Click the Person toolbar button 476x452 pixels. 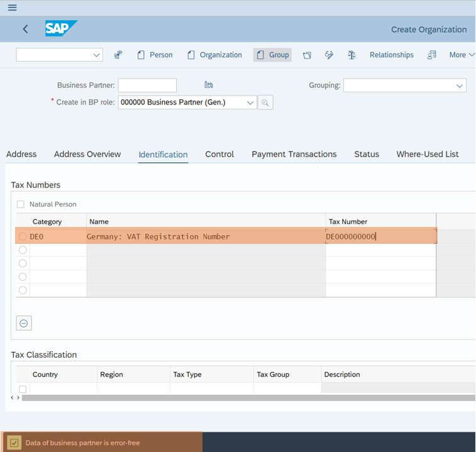click(155, 55)
